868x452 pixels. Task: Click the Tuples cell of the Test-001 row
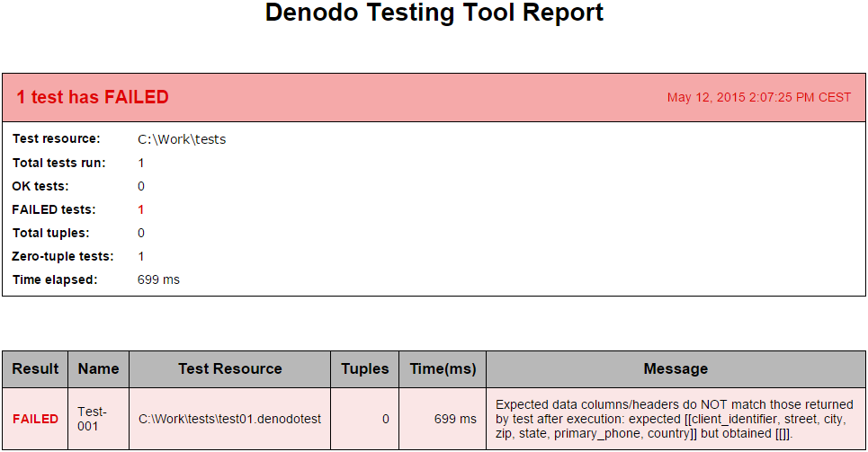(365, 419)
